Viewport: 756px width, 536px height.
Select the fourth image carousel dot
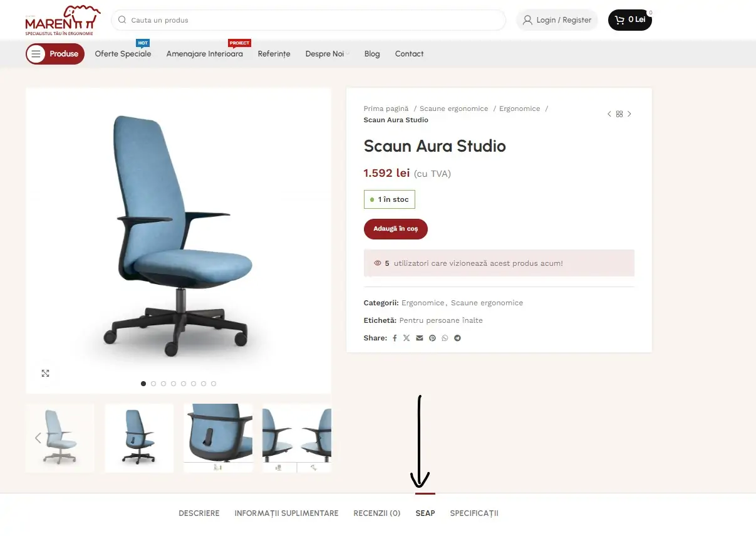(x=173, y=384)
